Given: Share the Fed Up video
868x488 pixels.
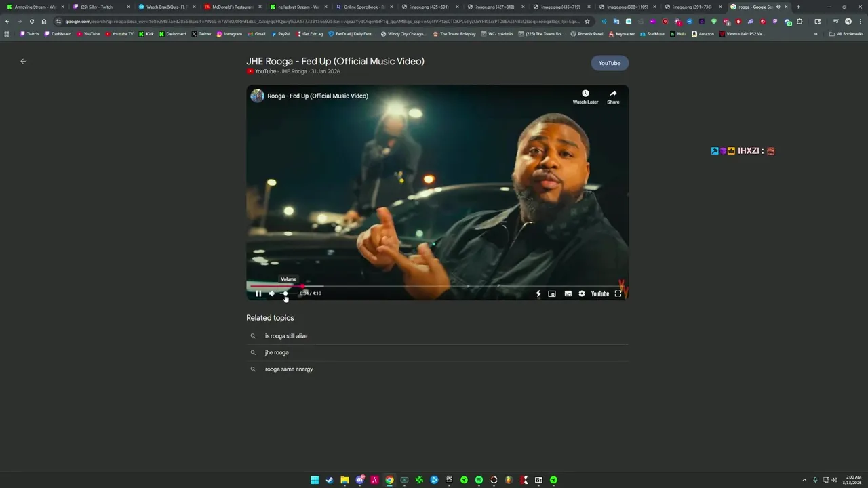Looking at the screenshot, I should pos(613,96).
